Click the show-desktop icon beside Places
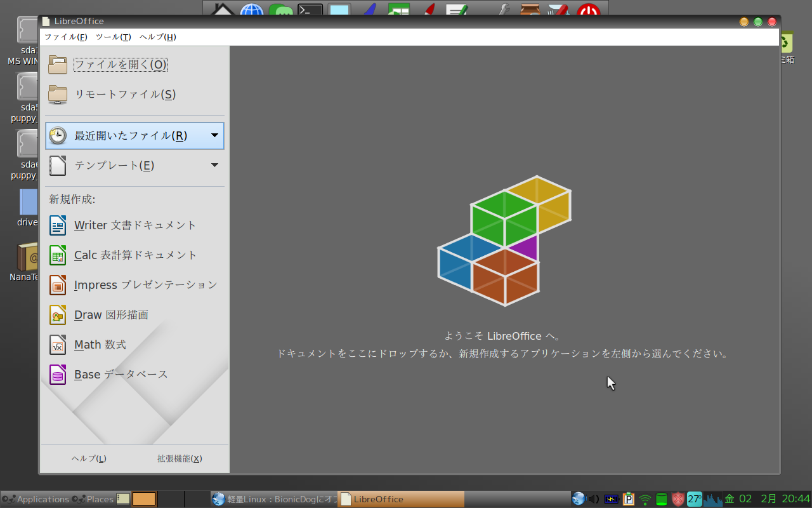 click(x=123, y=499)
